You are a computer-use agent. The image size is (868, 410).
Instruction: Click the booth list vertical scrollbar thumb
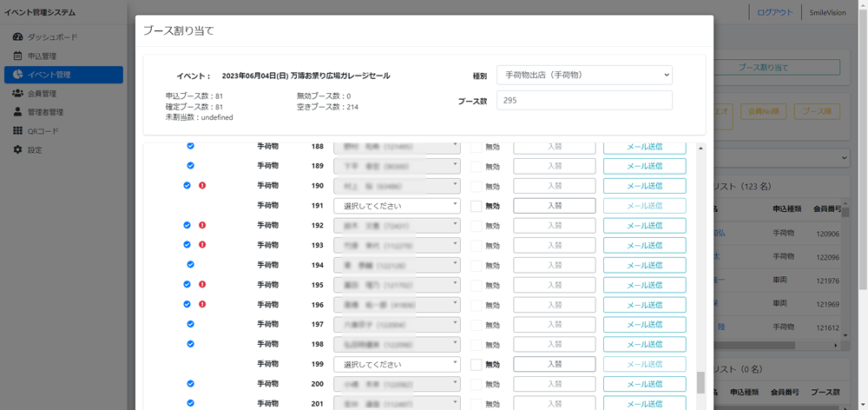tap(700, 382)
